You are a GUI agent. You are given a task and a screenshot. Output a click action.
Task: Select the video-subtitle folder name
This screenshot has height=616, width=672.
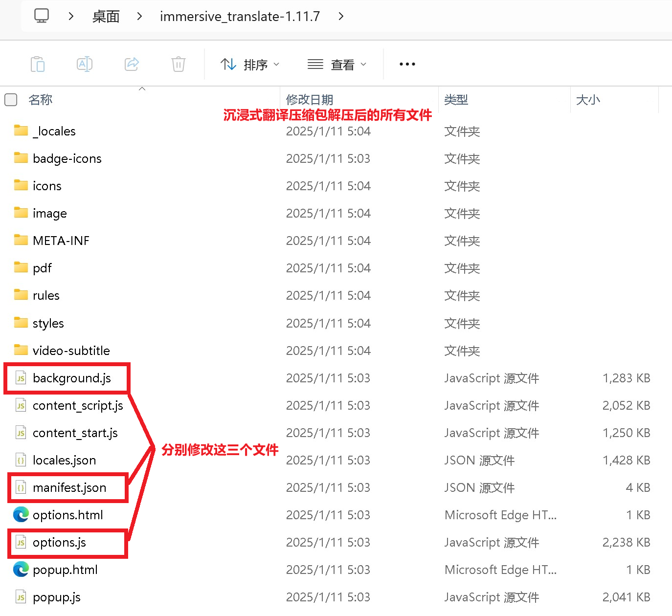pos(71,351)
